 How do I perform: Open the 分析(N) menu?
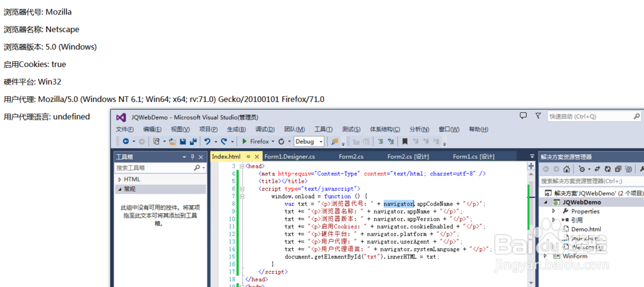point(419,129)
